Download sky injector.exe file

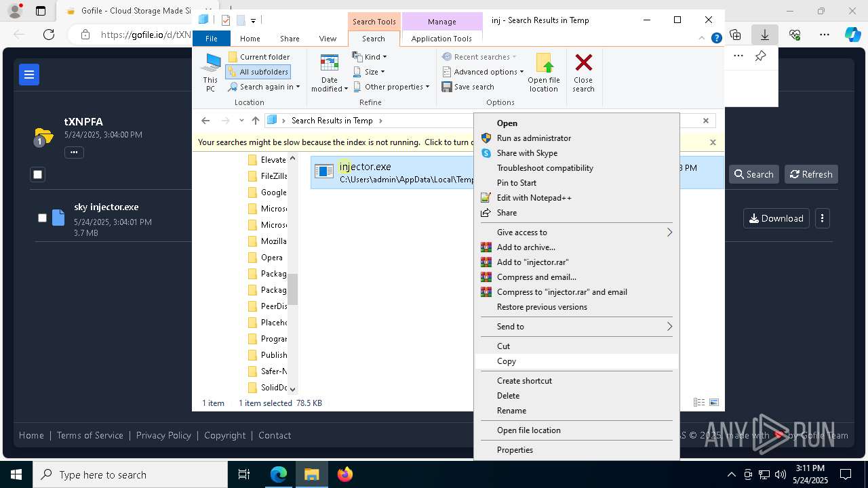pyautogui.click(x=776, y=218)
